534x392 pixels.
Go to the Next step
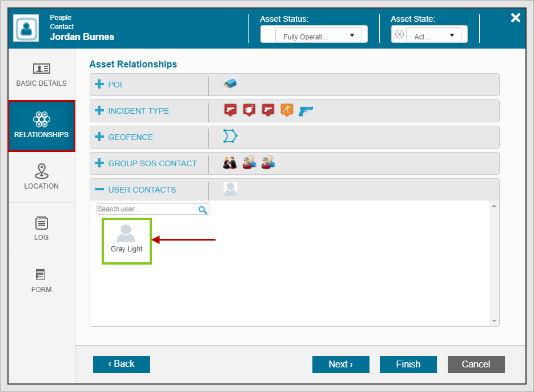click(340, 365)
